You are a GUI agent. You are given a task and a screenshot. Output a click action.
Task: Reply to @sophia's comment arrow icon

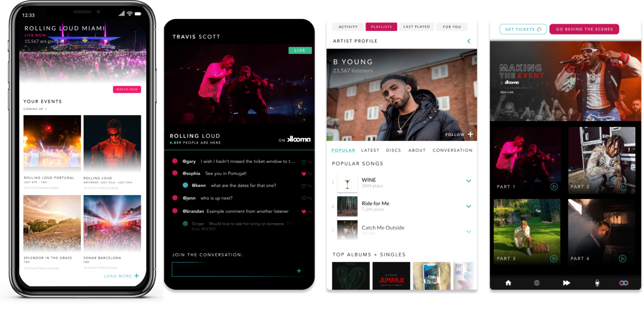[x=310, y=174]
